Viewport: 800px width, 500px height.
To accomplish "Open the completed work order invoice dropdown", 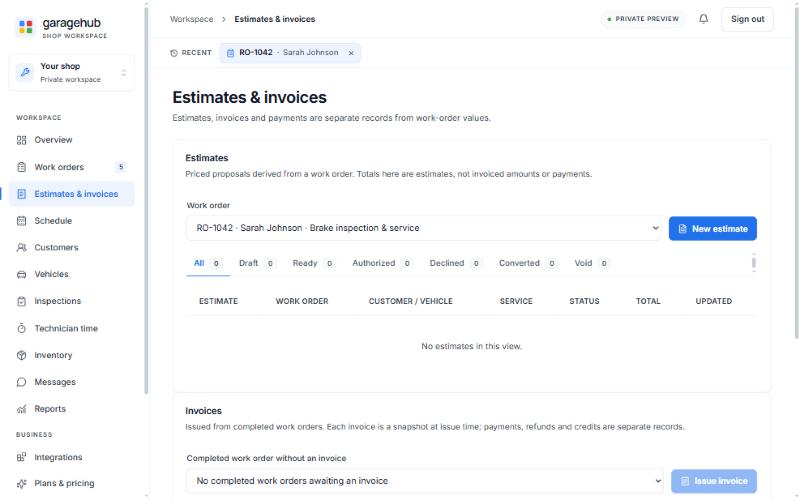I will (x=424, y=481).
